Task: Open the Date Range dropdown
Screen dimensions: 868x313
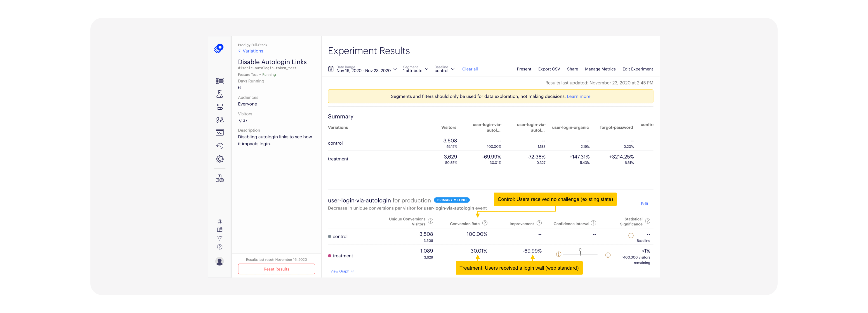Action: (x=367, y=69)
